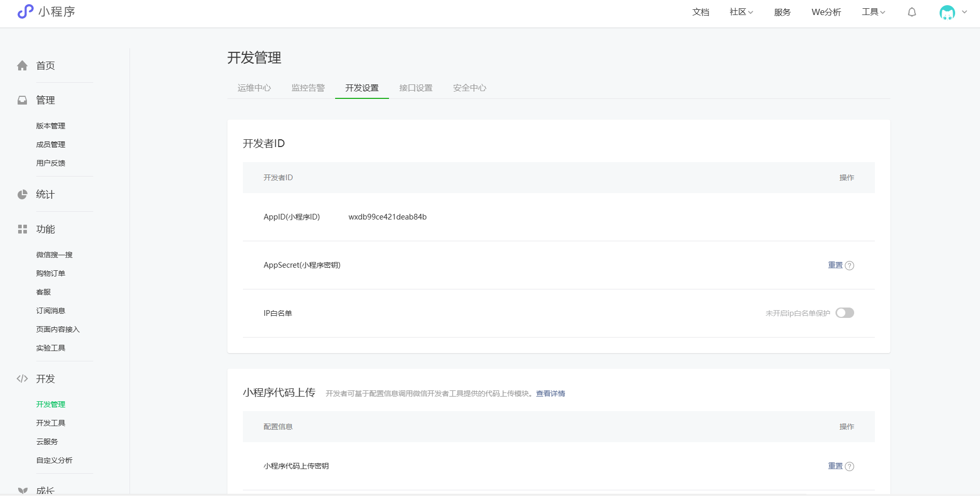The image size is (980, 496).
Task: Click the 首页 home icon
Action: click(x=22, y=66)
